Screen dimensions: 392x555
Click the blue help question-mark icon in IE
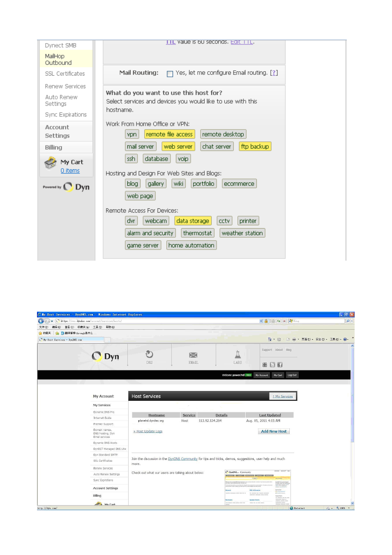[345, 339]
